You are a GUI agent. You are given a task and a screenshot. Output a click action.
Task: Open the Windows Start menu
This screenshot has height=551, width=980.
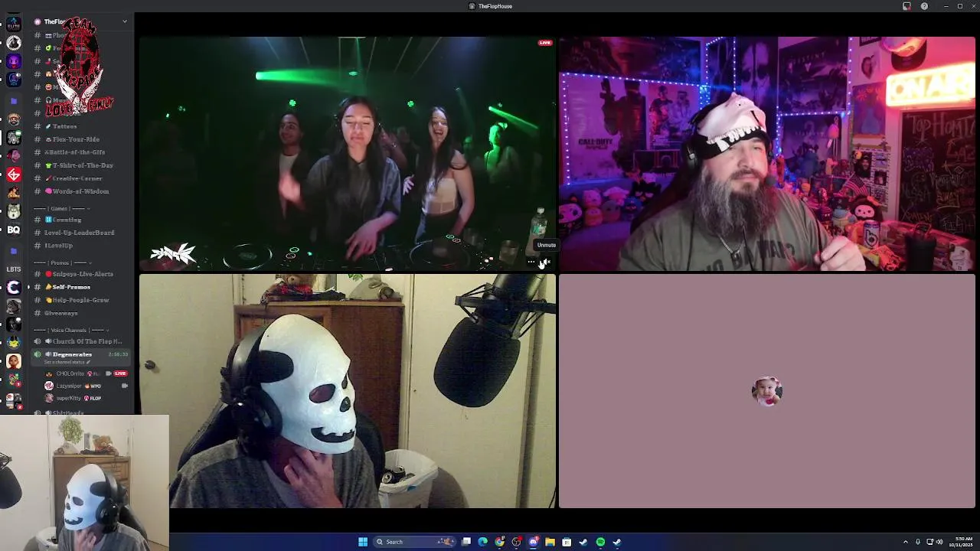click(x=363, y=542)
